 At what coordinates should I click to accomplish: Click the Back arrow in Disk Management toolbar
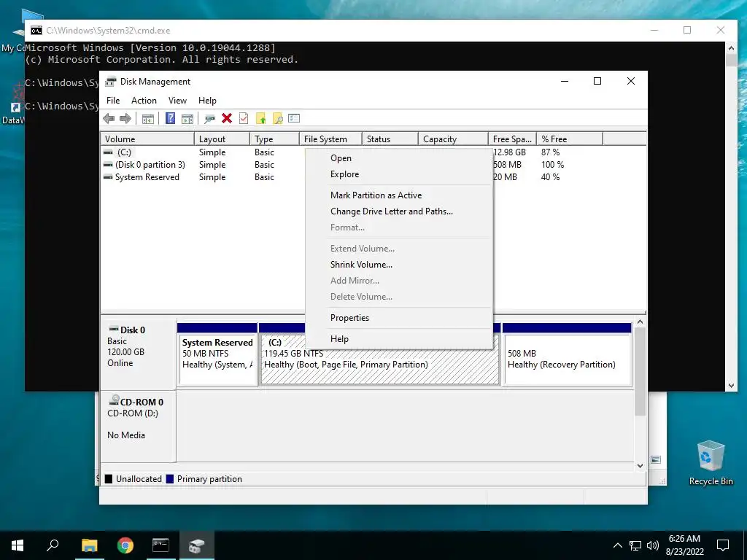[109, 119]
